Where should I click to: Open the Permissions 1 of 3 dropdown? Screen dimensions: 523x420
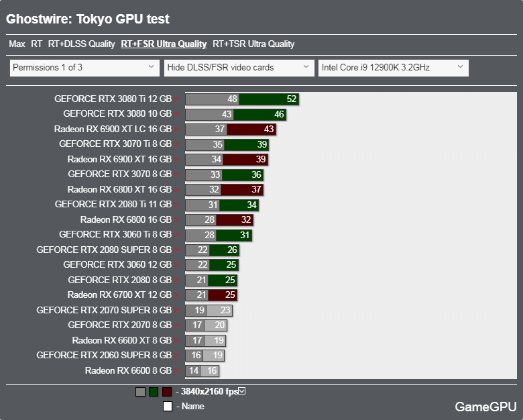click(x=84, y=68)
